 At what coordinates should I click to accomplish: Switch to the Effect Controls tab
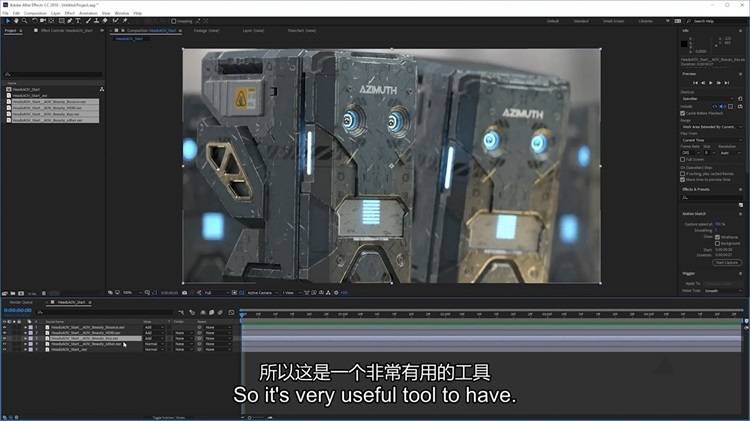[x=67, y=30]
